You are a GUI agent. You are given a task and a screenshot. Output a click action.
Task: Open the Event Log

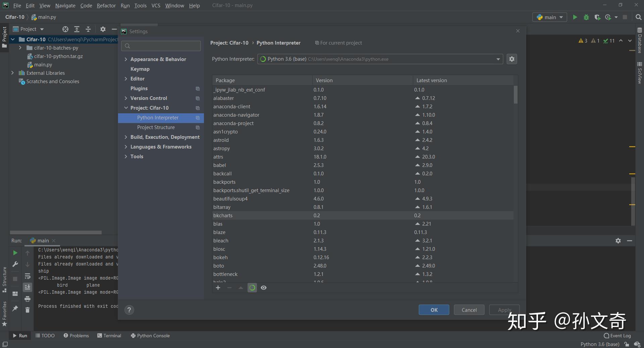click(x=617, y=336)
